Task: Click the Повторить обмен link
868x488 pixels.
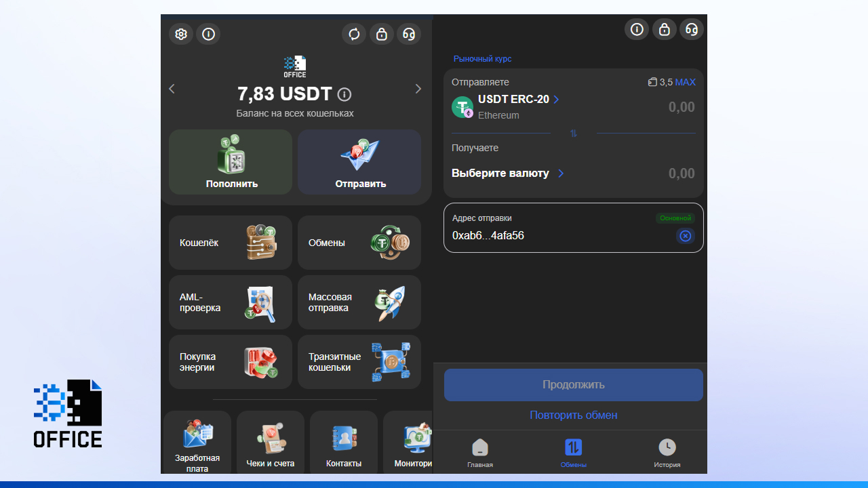Action: pyautogui.click(x=573, y=415)
